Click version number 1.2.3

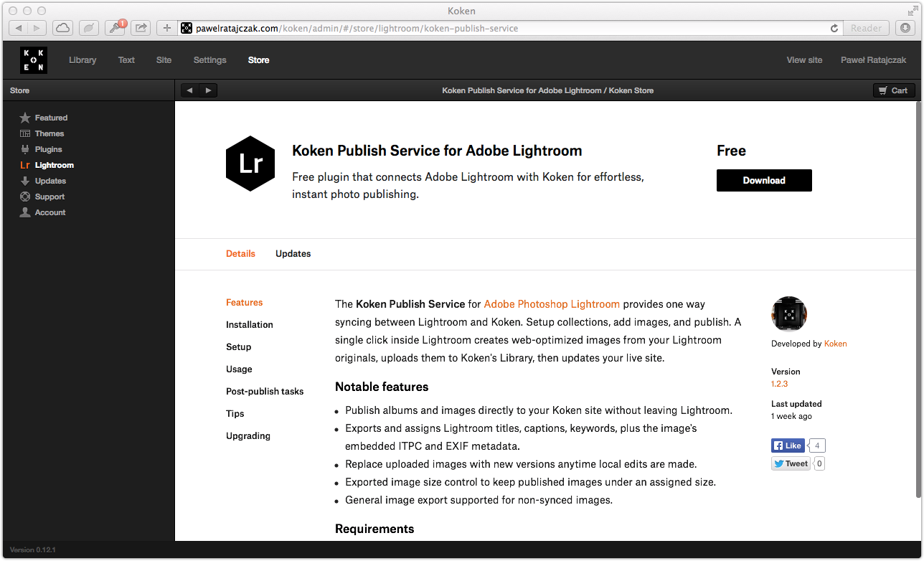pos(779,384)
